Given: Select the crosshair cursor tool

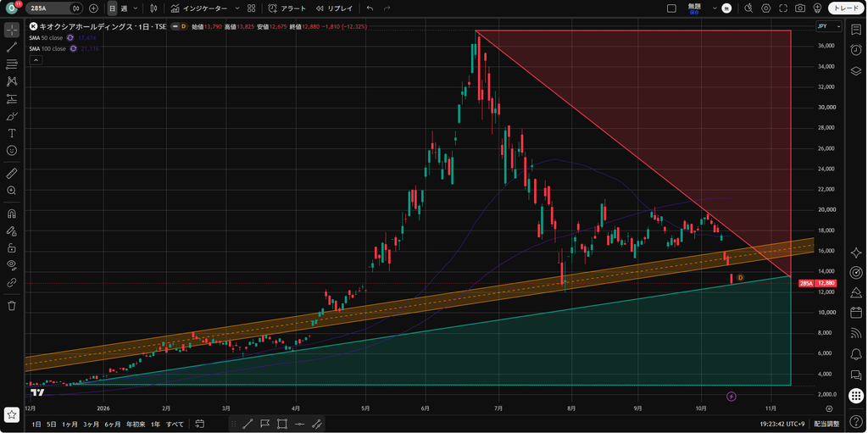Looking at the screenshot, I should click(x=12, y=30).
